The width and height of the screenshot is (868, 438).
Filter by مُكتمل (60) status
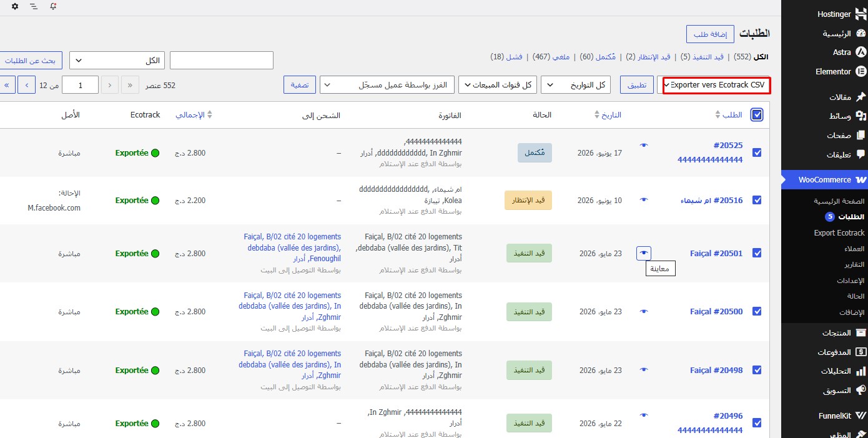click(x=598, y=57)
